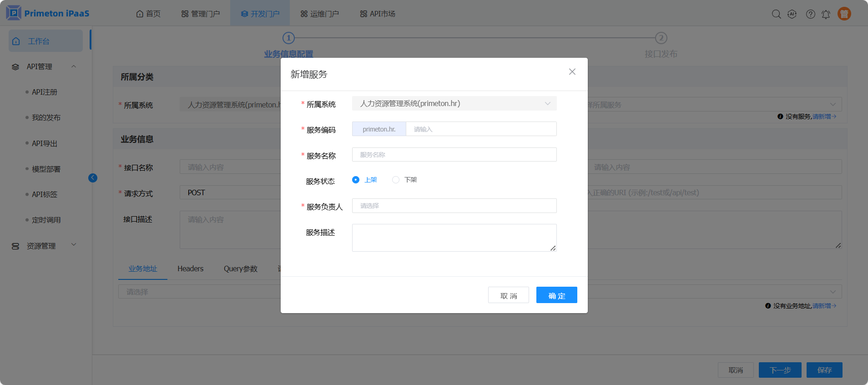
Task: Open the AI assistant icon in header
Action: pyautogui.click(x=792, y=14)
